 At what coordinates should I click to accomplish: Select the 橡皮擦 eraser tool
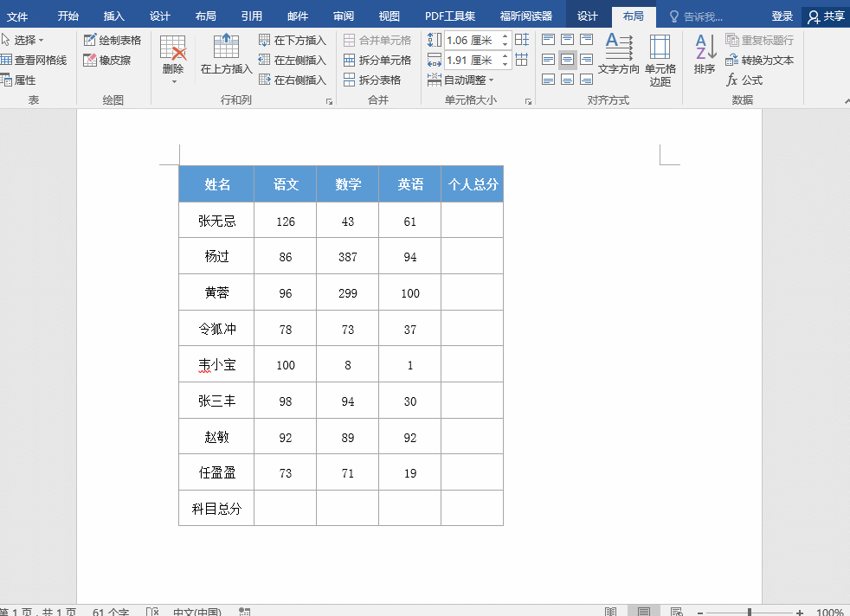[x=107, y=60]
